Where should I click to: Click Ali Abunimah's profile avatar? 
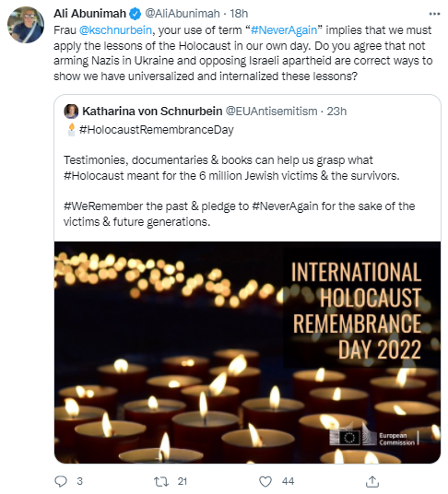[x=26, y=25]
